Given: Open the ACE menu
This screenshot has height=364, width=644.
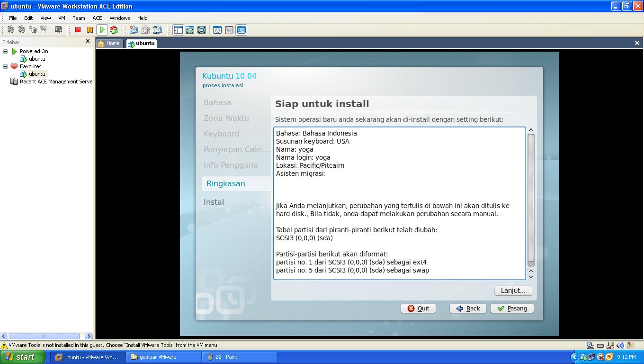Looking at the screenshot, I should [x=97, y=18].
